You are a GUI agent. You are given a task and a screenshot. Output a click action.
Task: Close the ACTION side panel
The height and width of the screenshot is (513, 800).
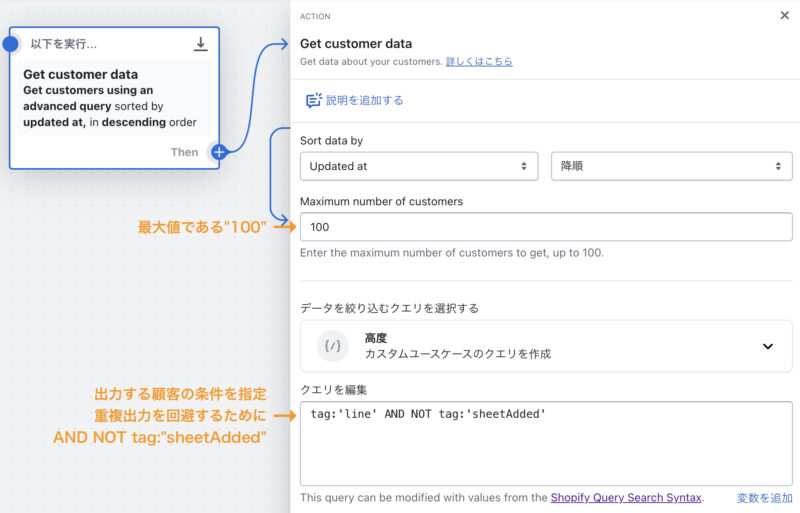click(x=784, y=15)
